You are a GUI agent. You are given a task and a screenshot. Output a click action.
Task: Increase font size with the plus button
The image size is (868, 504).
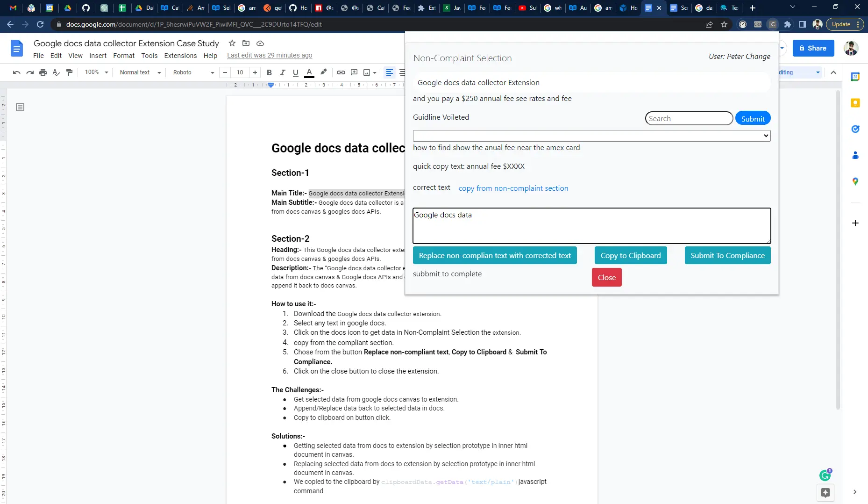coord(255,72)
